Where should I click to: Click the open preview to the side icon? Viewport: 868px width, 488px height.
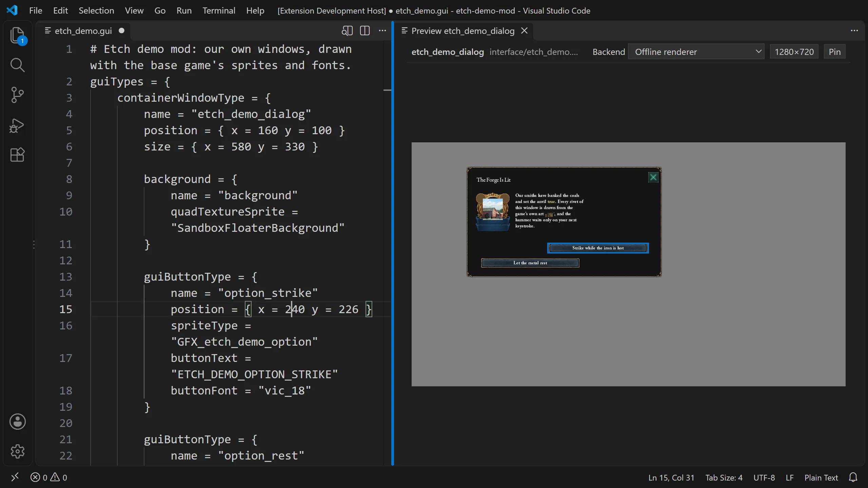[x=347, y=31]
